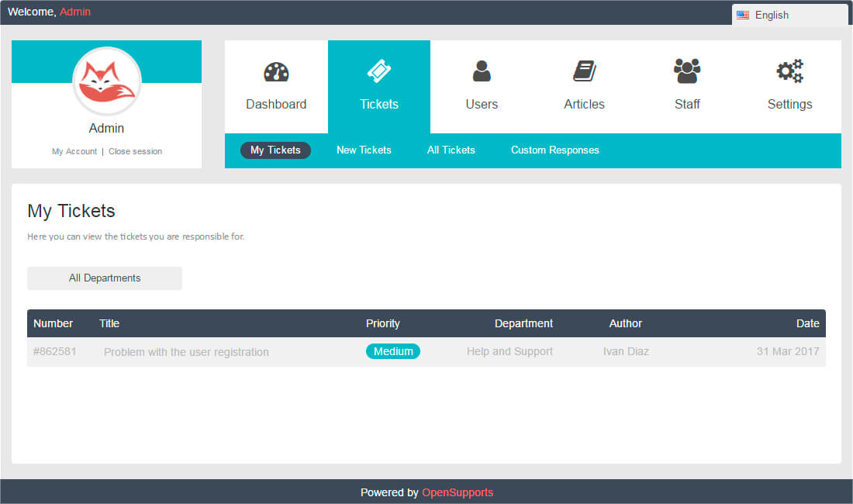Visit the OpenSupports link
Image resolution: width=853 pixels, height=504 pixels.
458,492
